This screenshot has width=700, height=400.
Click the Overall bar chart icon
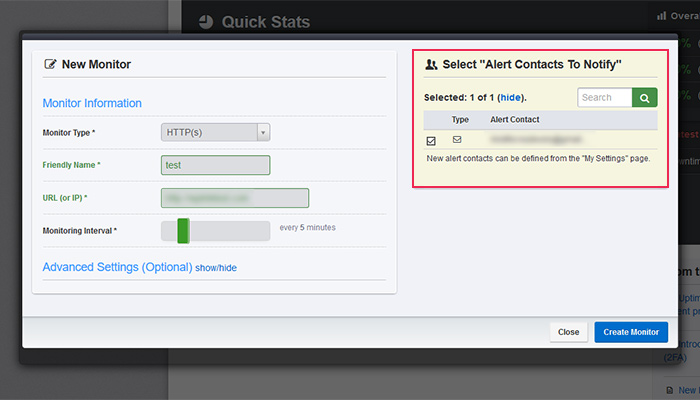(661, 16)
